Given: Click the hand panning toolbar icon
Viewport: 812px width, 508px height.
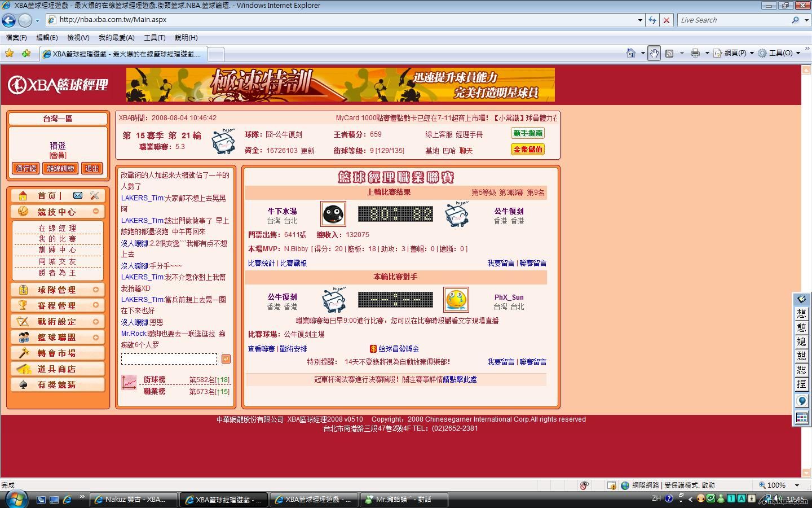Looking at the screenshot, I should [x=654, y=53].
